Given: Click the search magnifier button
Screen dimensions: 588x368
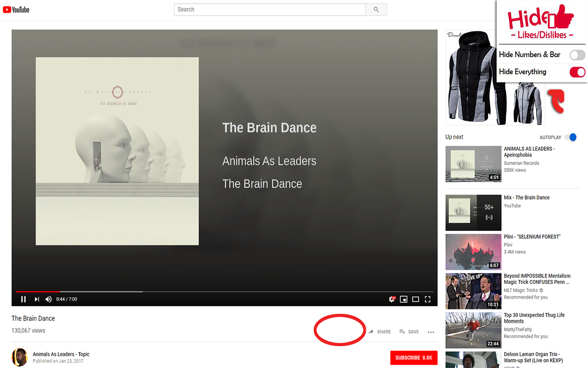Looking at the screenshot, I should pyautogui.click(x=376, y=10).
